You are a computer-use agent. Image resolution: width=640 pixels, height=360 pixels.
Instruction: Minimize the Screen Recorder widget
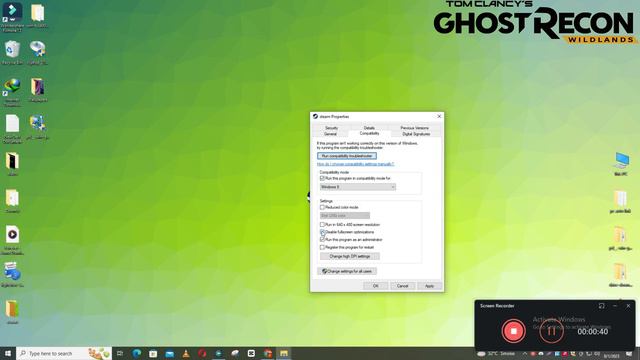pos(615,306)
